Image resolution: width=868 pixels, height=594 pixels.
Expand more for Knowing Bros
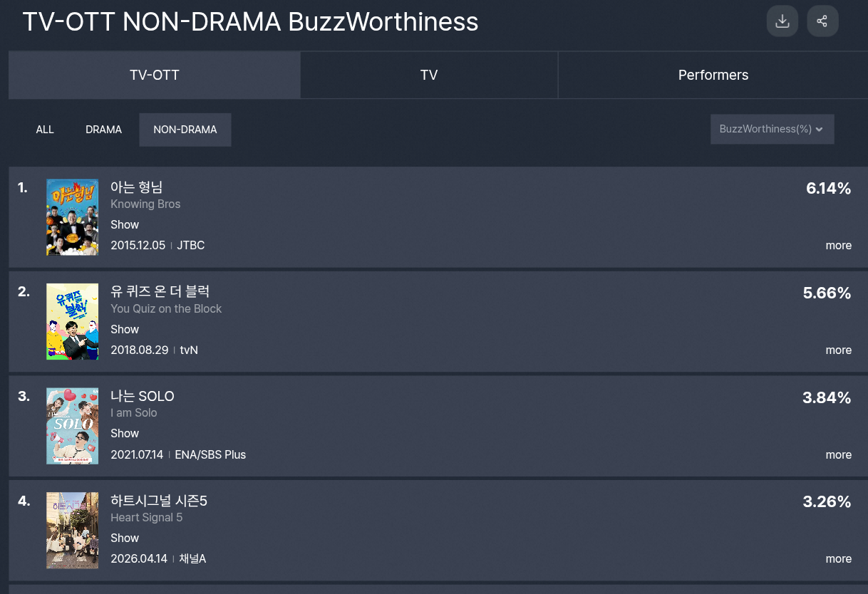pyautogui.click(x=838, y=246)
